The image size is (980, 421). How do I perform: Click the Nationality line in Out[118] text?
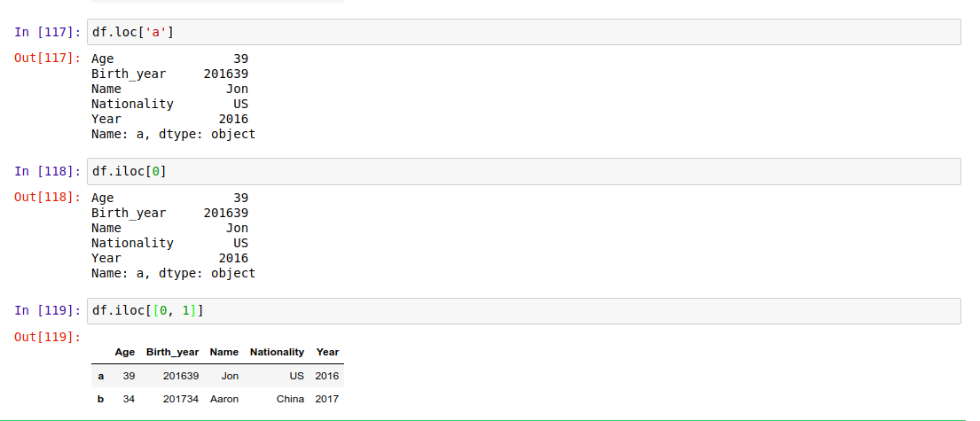tap(169, 243)
